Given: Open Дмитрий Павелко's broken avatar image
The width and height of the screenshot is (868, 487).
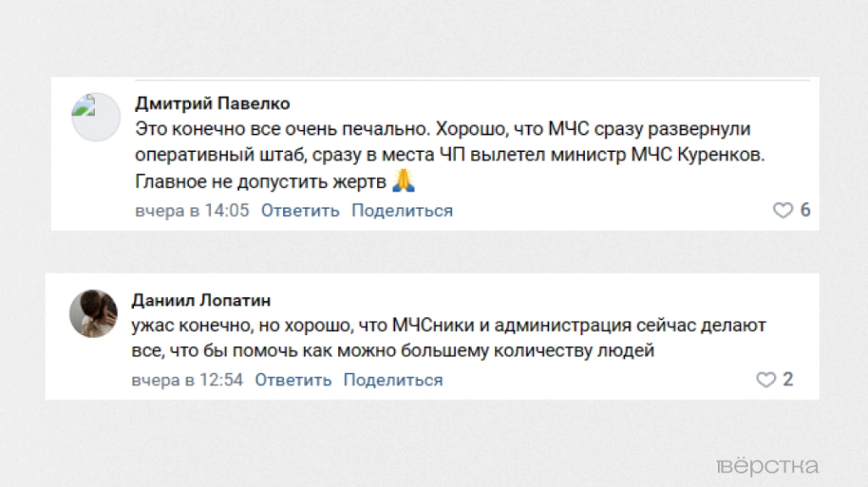Looking at the screenshot, I should click(96, 117).
